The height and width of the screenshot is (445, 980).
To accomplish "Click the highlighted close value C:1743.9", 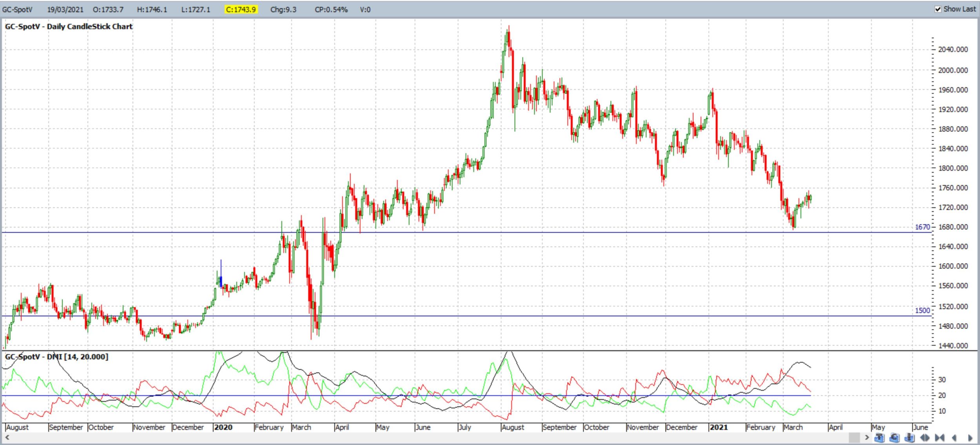I will [241, 9].
